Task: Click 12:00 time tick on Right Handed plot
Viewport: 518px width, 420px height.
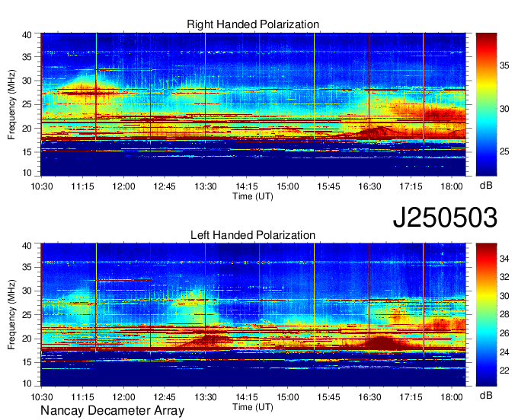Action: (x=123, y=186)
